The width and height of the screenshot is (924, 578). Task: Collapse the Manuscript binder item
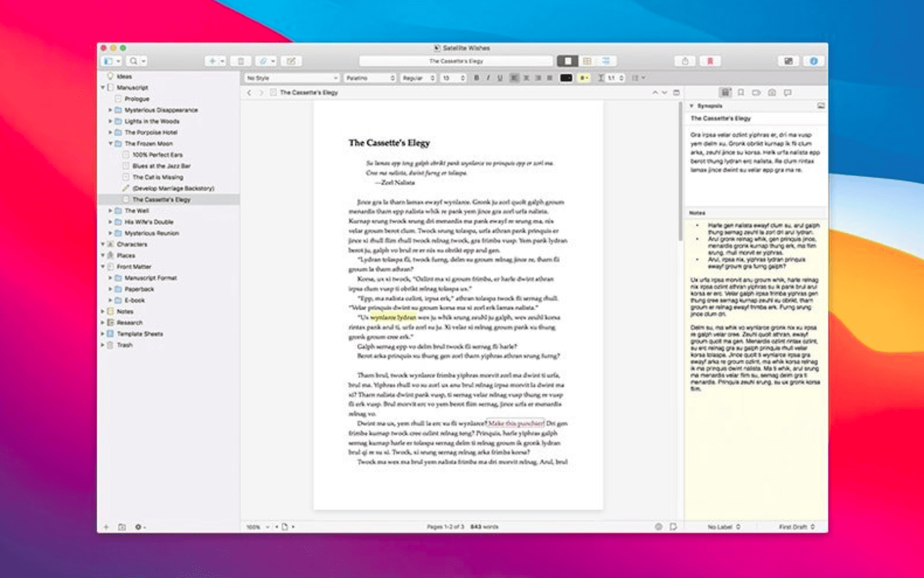click(x=102, y=88)
